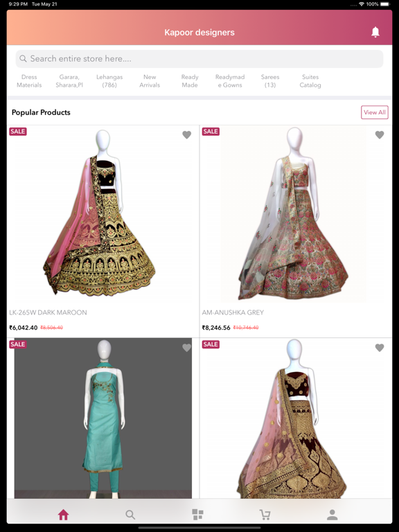This screenshot has width=399, height=532.
Task: Click View All popular products button
Action: point(375,112)
